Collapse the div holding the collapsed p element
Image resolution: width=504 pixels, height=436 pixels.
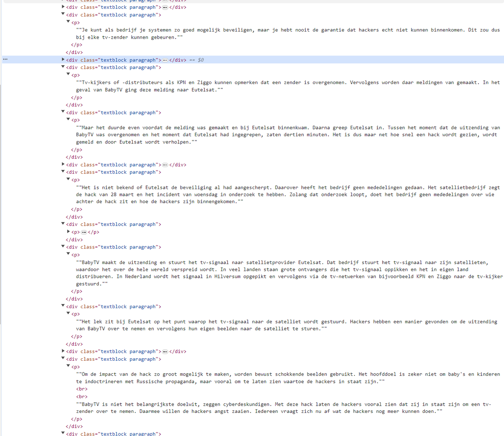[63, 224]
